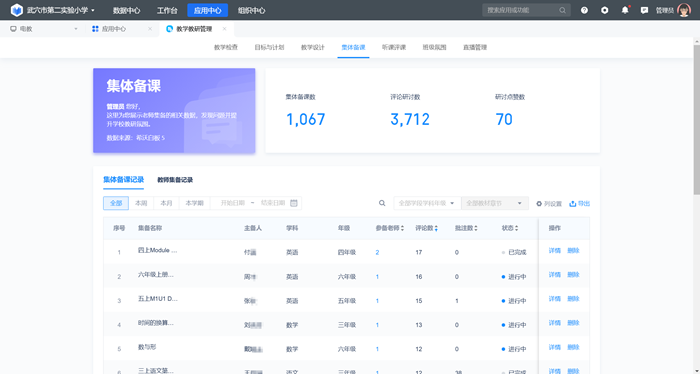700x374 pixels.
Task: Click 已完成 status in row 1
Action: [x=514, y=253]
